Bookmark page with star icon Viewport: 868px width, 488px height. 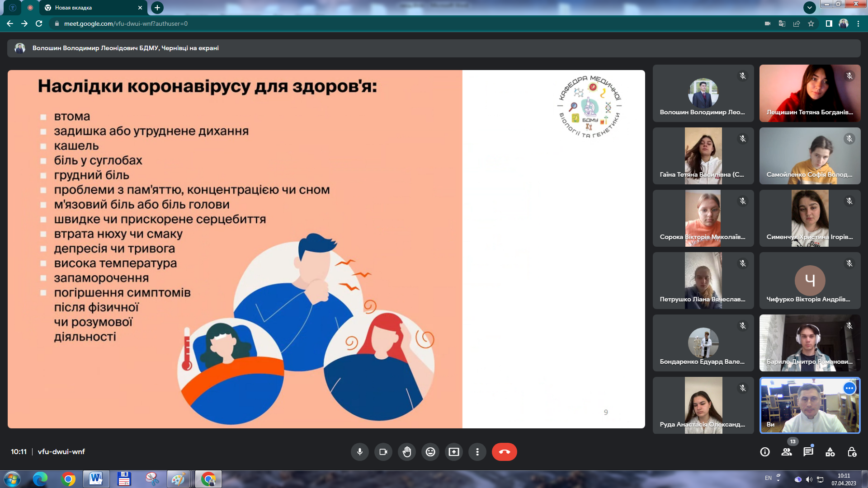pyautogui.click(x=811, y=23)
